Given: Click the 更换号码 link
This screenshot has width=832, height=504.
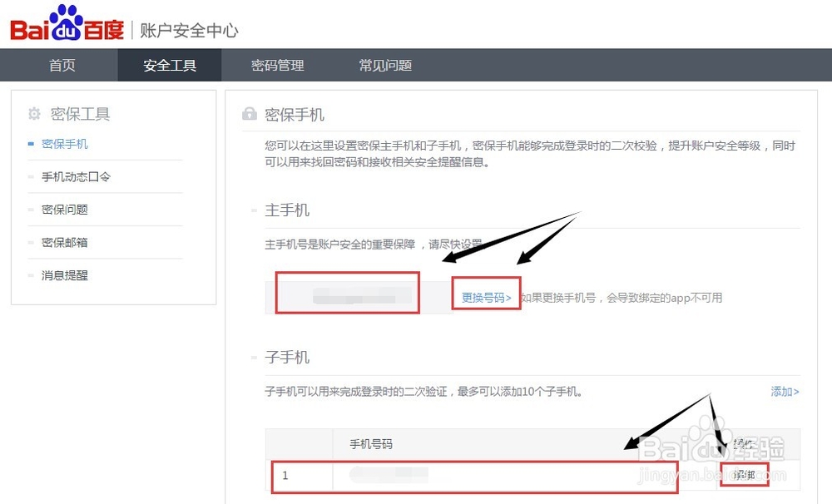Looking at the screenshot, I should (x=487, y=298).
